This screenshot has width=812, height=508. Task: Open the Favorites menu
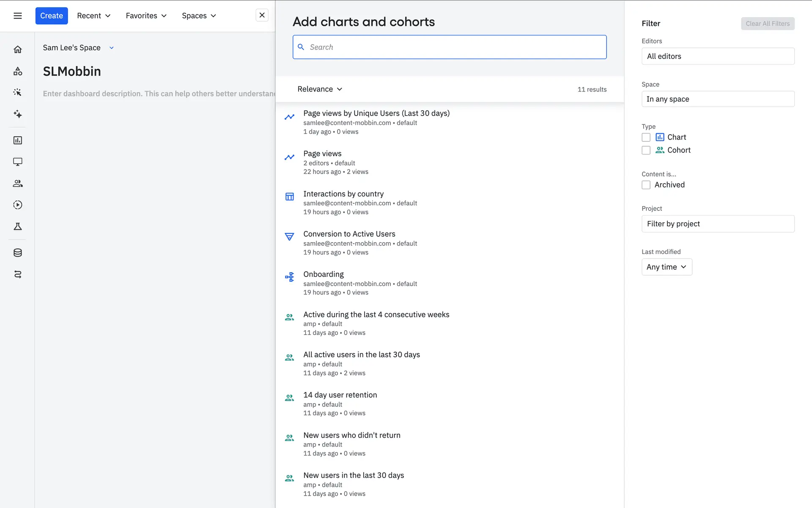146,16
